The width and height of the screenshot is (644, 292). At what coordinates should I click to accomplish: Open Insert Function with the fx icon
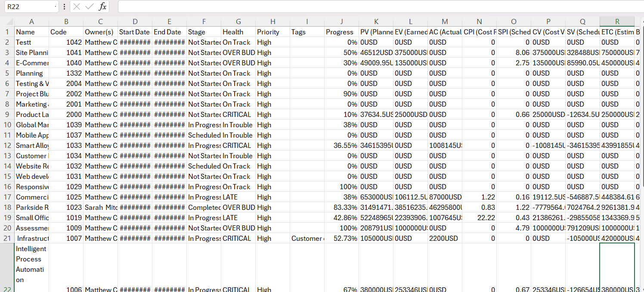pyautogui.click(x=102, y=6)
